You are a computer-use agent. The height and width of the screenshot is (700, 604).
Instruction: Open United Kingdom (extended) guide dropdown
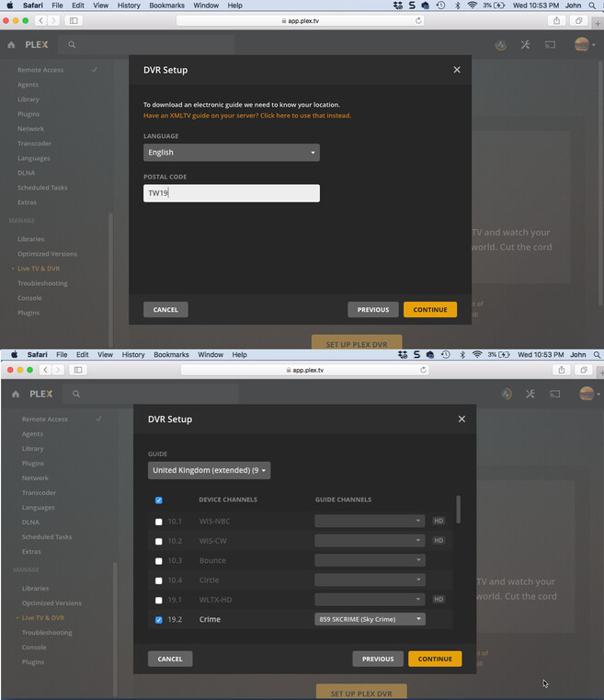(x=210, y=470)
